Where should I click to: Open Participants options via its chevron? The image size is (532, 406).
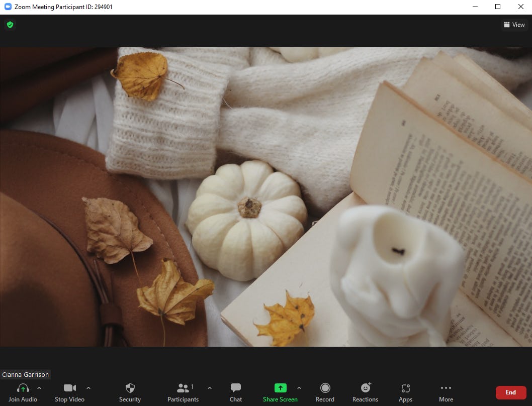[210, 388]
